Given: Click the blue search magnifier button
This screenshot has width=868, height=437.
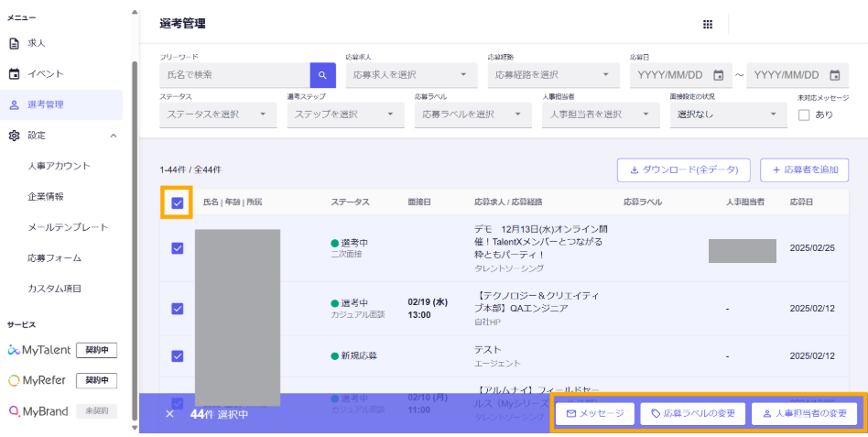Looking at the screenshot, I should click(323, 75).
